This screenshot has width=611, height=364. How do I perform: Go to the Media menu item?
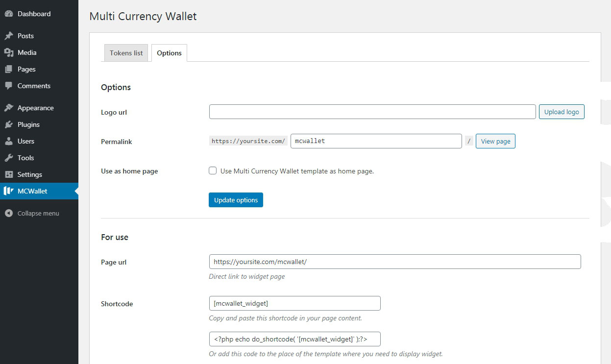[x=39, y=52]
